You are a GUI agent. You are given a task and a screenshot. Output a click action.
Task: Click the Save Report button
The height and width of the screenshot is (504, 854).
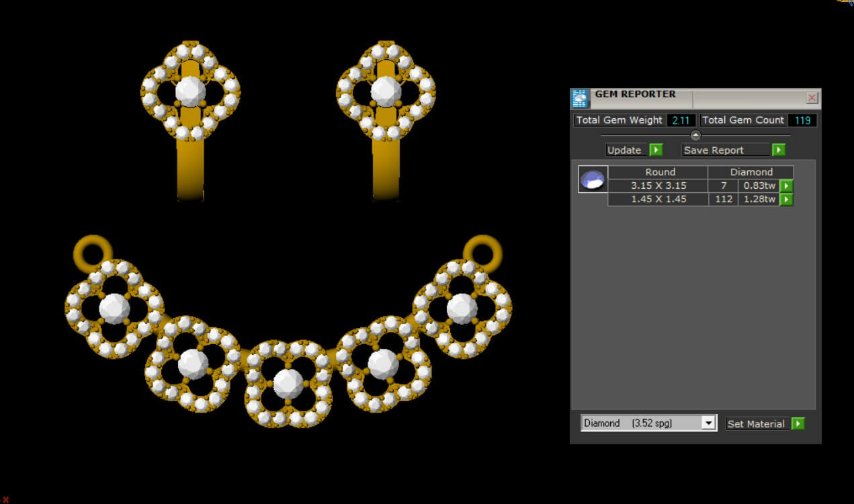click(x=727, y=150)
